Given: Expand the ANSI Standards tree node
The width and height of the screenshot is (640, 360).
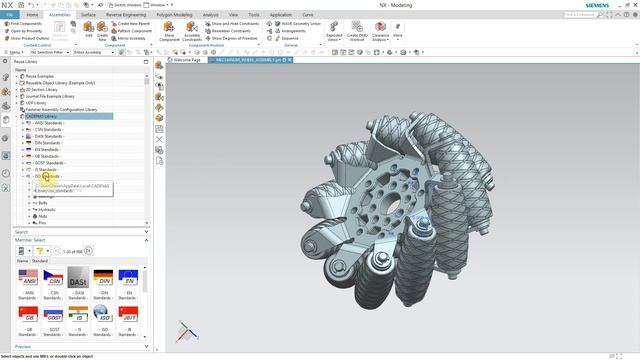Looking at the screenshot, I should [23, 123].
